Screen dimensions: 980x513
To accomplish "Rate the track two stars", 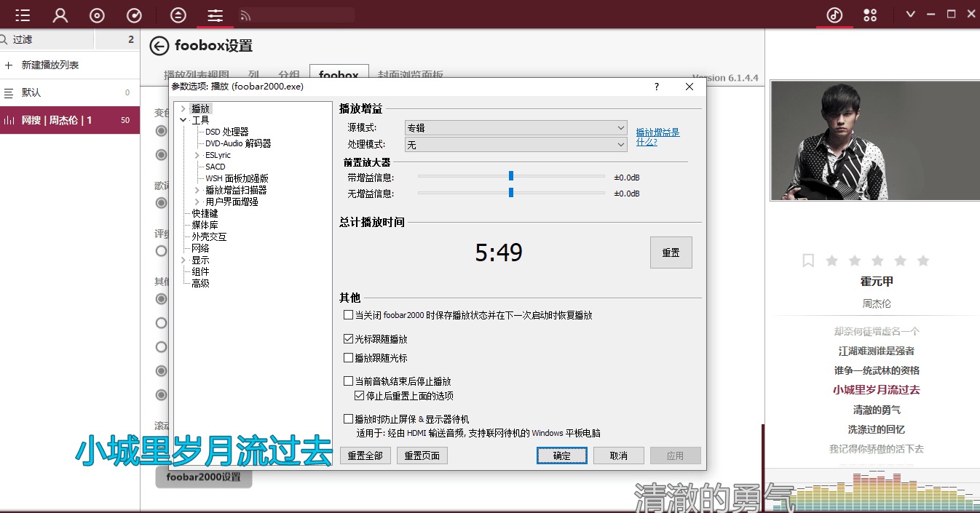I will [x=855, y=261].
